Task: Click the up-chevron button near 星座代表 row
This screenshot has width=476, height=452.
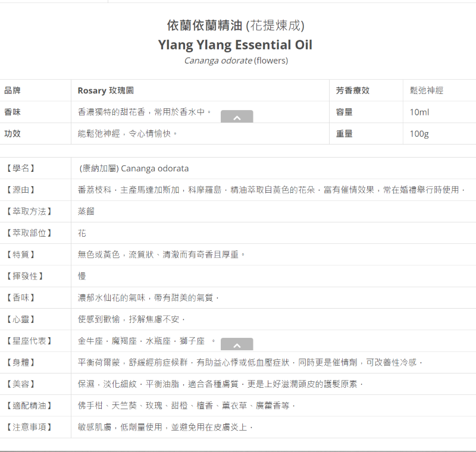Action: [x=237, y=345]
